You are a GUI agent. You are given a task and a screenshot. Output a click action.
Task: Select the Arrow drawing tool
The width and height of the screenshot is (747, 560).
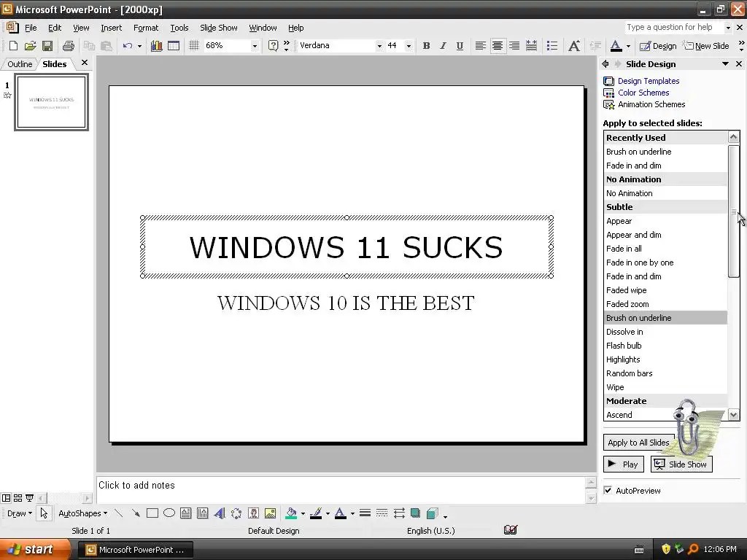[x=136, y=513]
